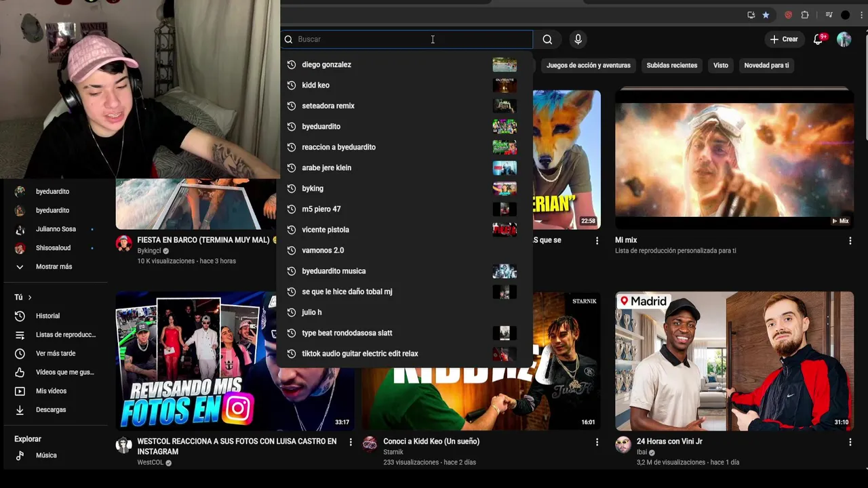The height and width of the screenshot is (488, 868).
Task: Open options for Westcol reacciona video
Action: tap(351, 442)
